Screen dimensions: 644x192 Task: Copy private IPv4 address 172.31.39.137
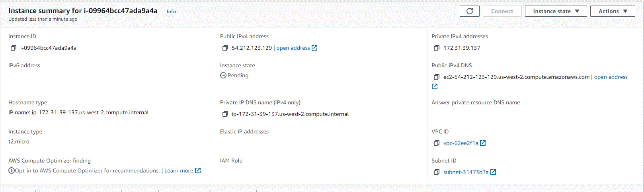[437, 48]
